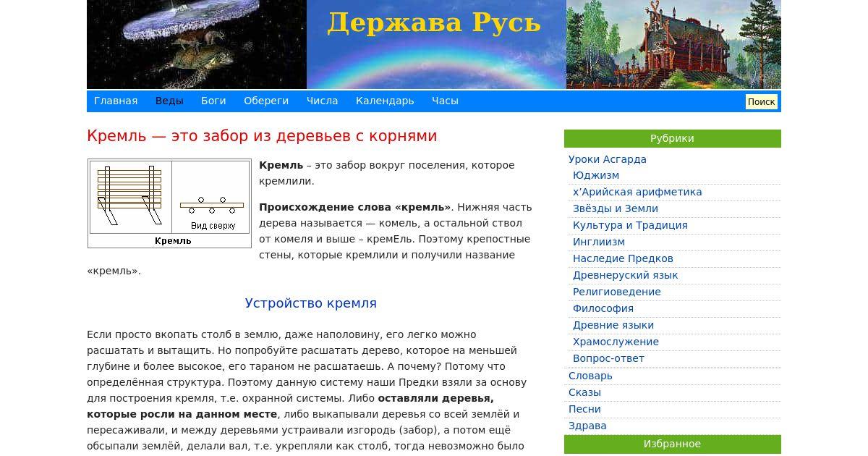Open the Здрава category
The height and width of the screenshot is (456, 868).
587,426
